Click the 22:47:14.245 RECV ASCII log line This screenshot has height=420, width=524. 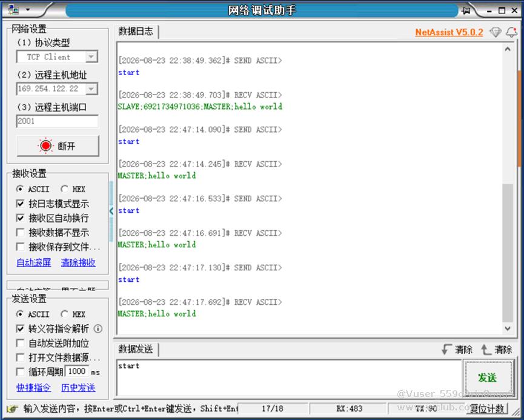point(200,164)
